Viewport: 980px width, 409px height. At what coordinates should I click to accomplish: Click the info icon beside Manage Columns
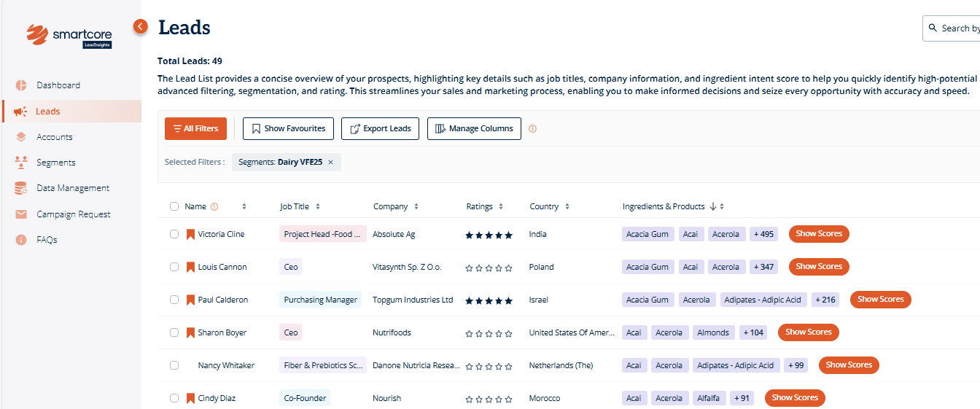pyautogui.click(x=532, y=129)
